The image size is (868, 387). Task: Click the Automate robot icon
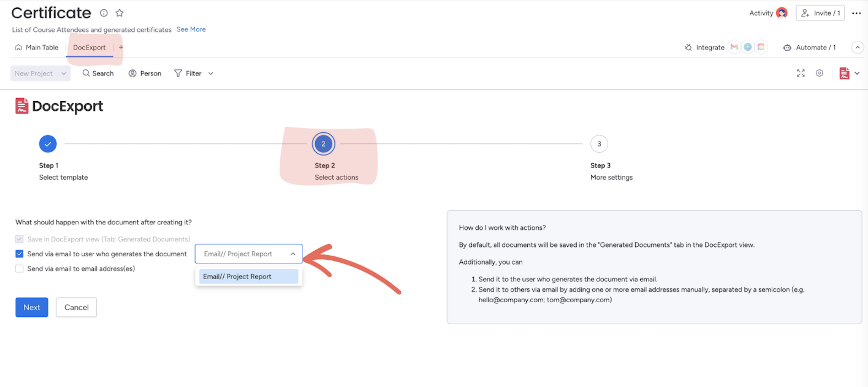point(787,47)
